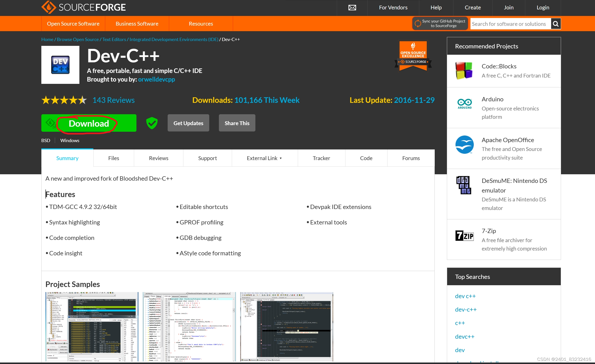
Task: Open the orwelldevcpp author link
Action: (x=156, y=80)
